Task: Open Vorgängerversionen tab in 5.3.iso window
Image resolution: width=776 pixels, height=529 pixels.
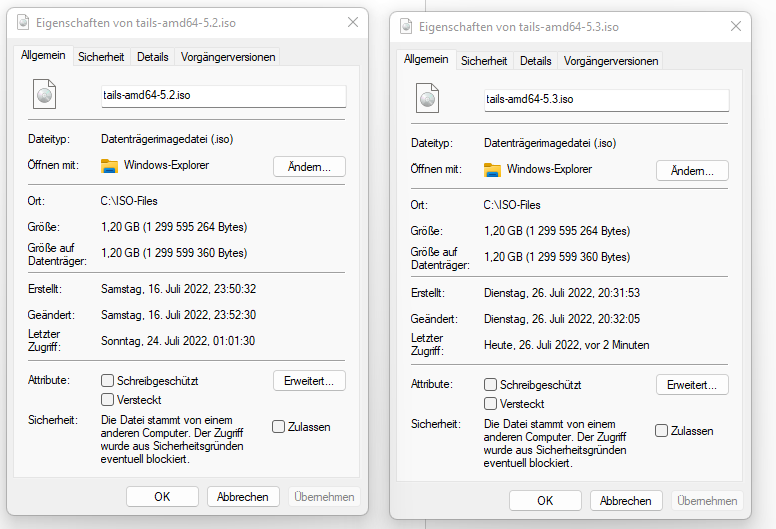Action: pos(611,61)
